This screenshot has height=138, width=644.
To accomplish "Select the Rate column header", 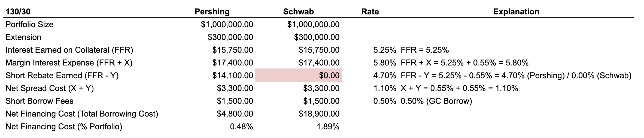I will tap(370, 12).
